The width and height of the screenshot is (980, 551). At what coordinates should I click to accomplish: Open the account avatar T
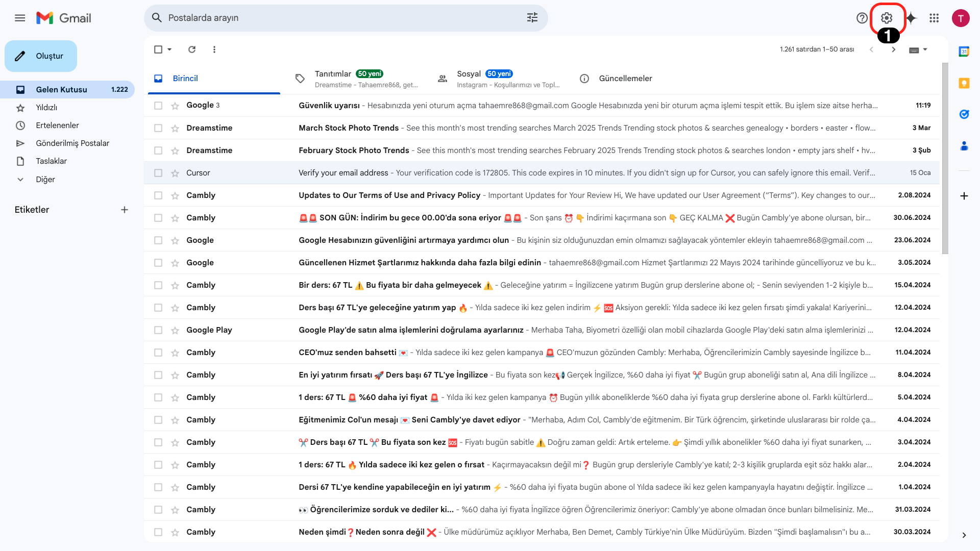point(961,18)
